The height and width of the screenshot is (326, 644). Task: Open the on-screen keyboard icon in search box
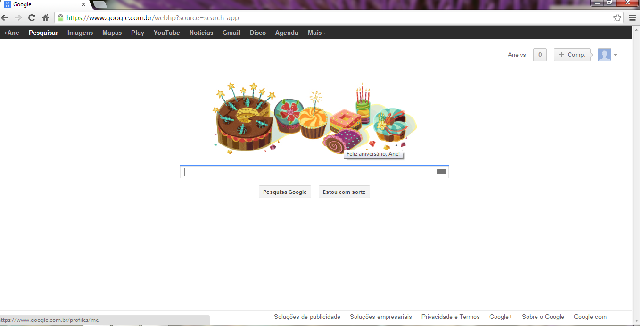pos(441,172)
